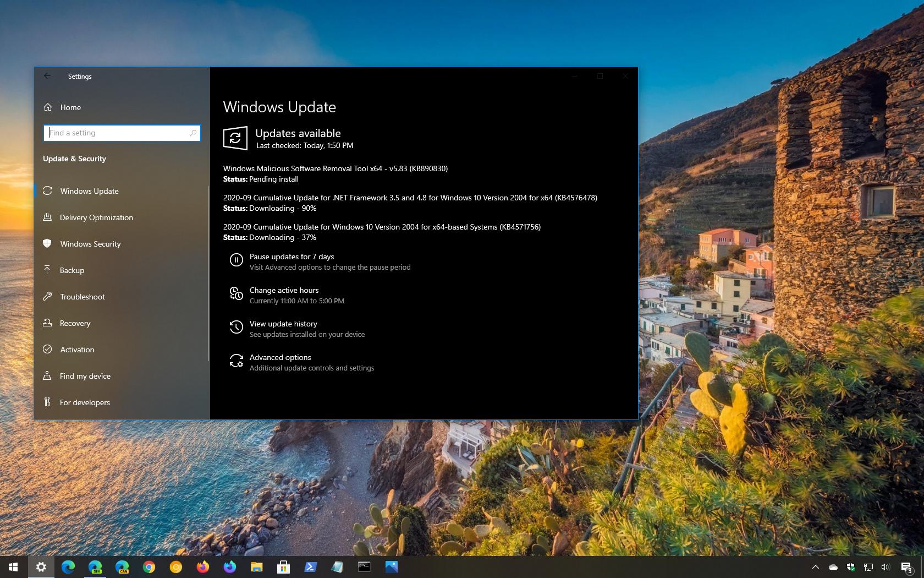Image resolution: width=924 pixels, height=578 pixels.
Task: Select For developers in the sidebar
Action: [85, 402]
